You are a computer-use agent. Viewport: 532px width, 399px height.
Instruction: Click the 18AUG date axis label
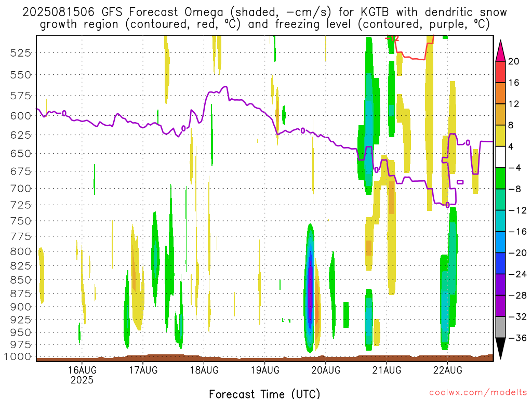204,370
